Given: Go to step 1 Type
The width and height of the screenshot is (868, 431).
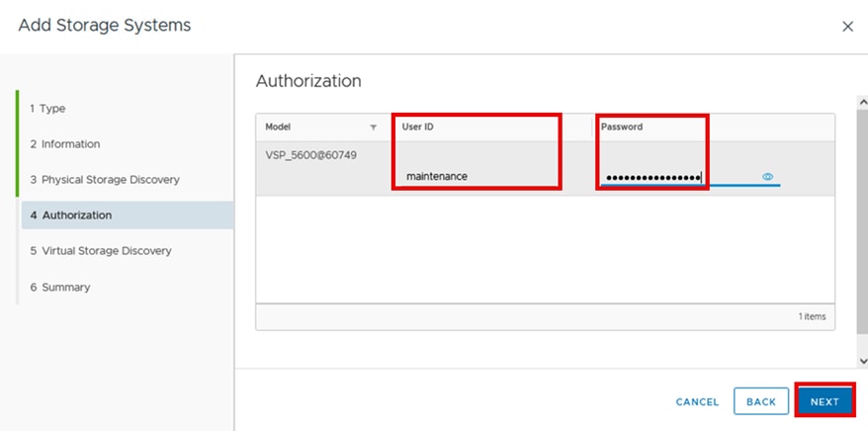Looking at the screenshot, I should tap(47, 108).
